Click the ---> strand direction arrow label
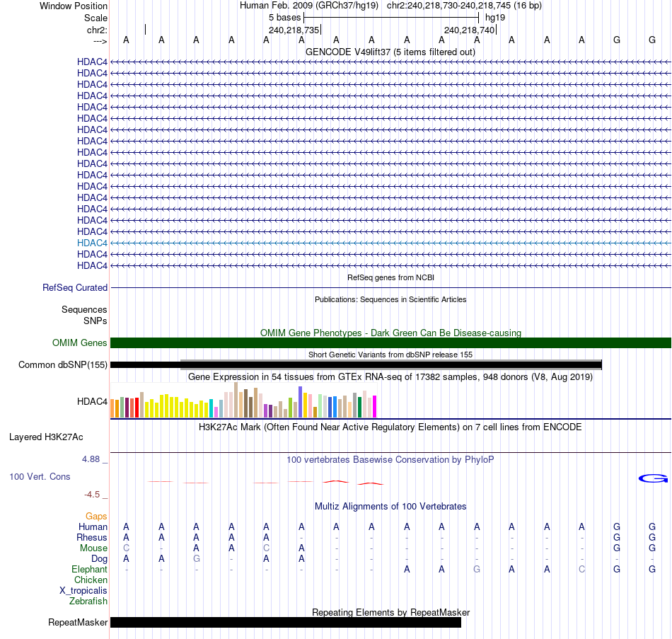 [x=100, y=41]
